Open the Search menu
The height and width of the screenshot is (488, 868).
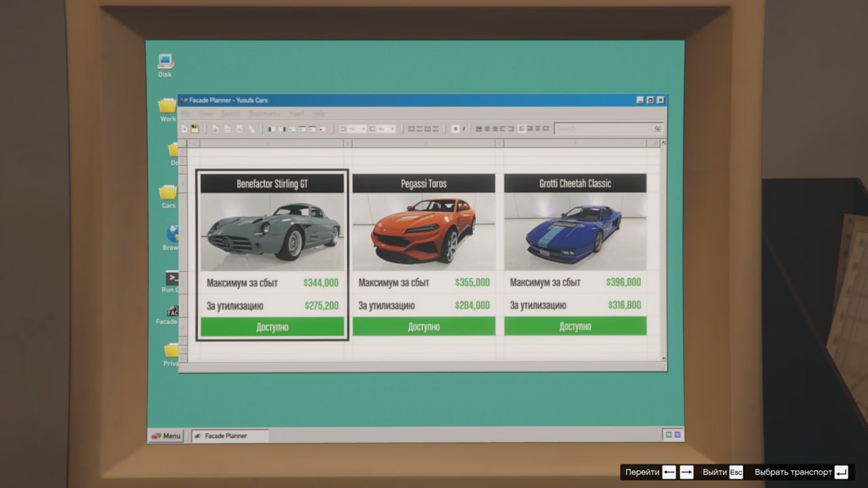231,114
